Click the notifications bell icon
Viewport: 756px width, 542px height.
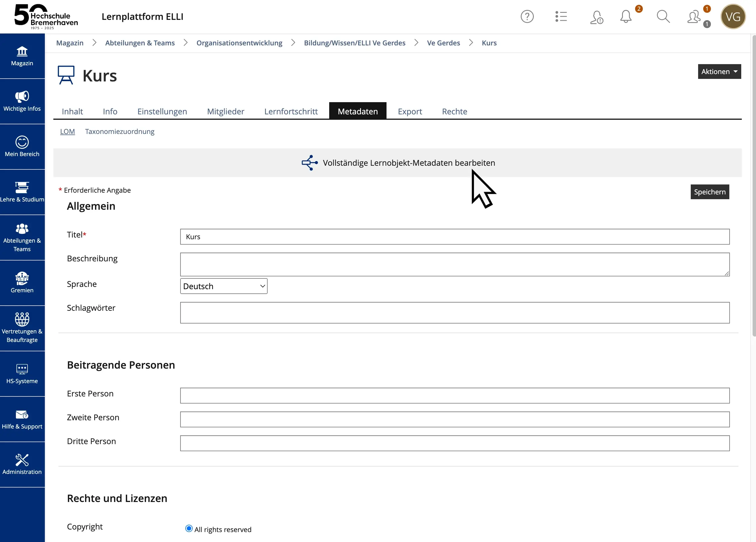626,17
